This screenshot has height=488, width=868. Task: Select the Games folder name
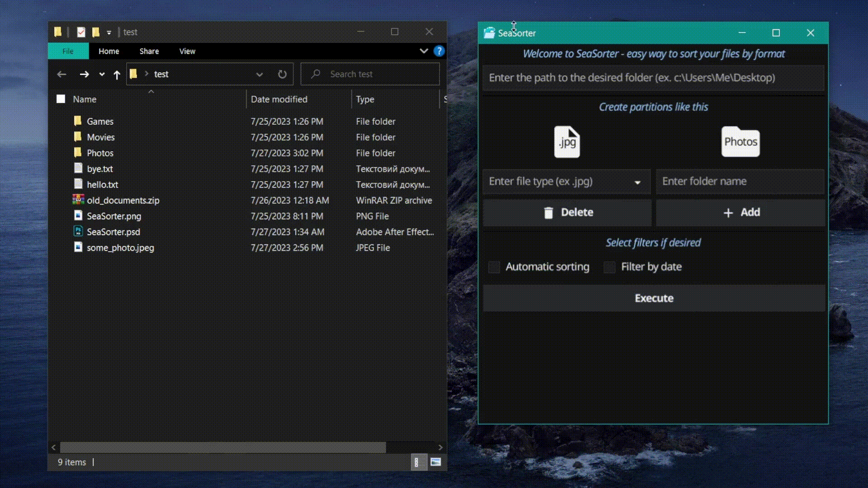[x=100, y=122]
